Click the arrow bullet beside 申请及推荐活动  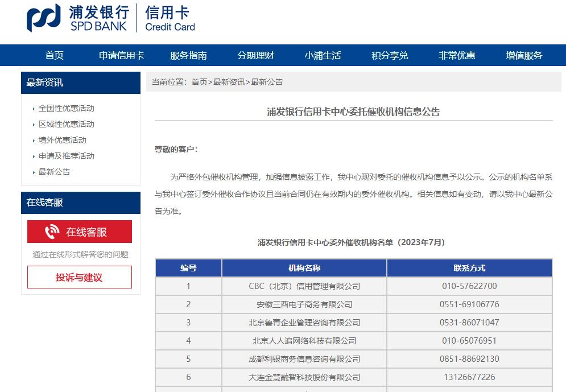pyautogui.click(x=34, y=156)
